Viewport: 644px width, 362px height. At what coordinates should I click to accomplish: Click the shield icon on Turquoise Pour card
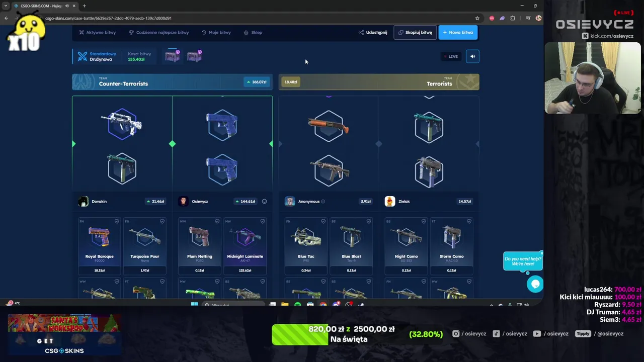point(162,221)
